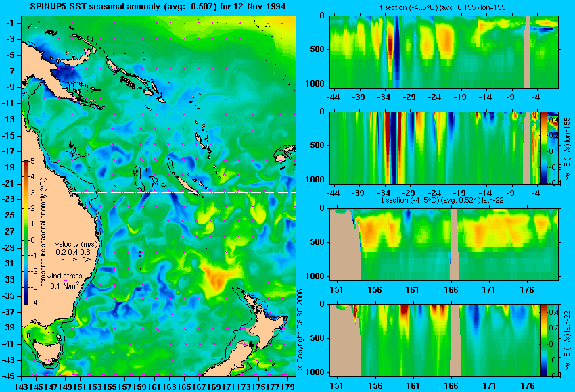Open the temperature section plot for lat=-22
Viewport: 575px width, 392px height.
(x=444, y=245)
